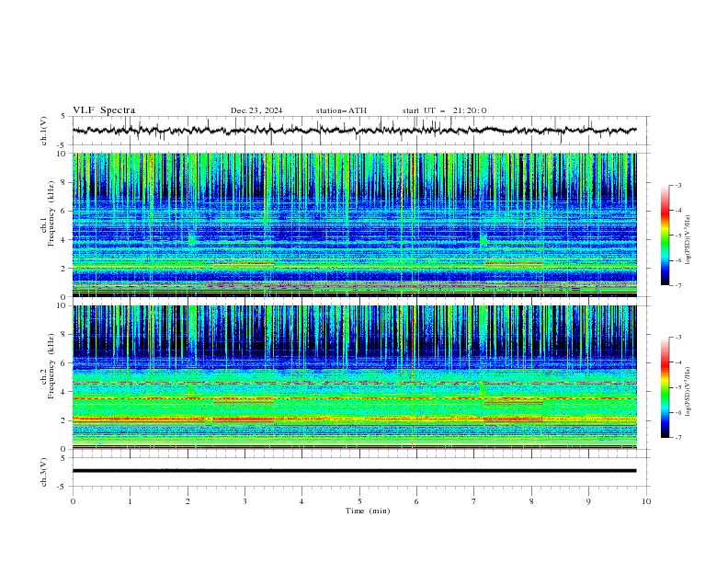Click the ch.3 flat black waveform trace
This screenshot has width=728, height=563.
(354, 471)
